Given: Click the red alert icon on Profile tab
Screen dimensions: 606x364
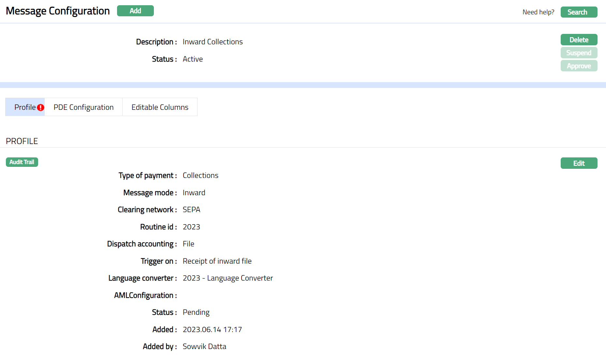Looking at the screenshot, I should 40,108.
